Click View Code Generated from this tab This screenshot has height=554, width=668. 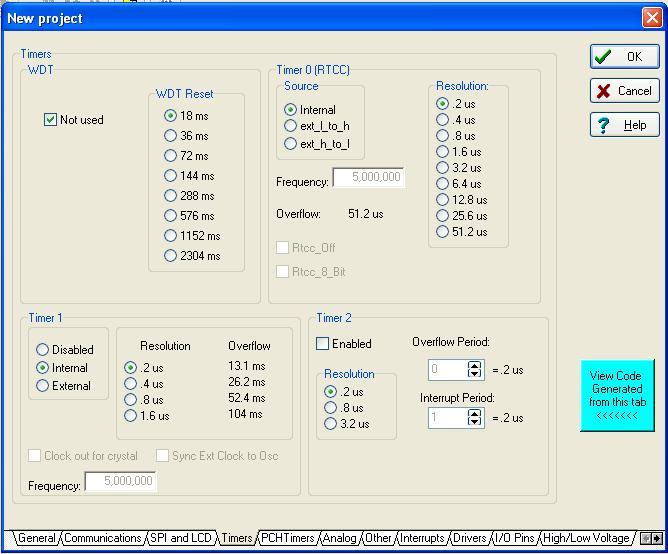pos(617,395)
